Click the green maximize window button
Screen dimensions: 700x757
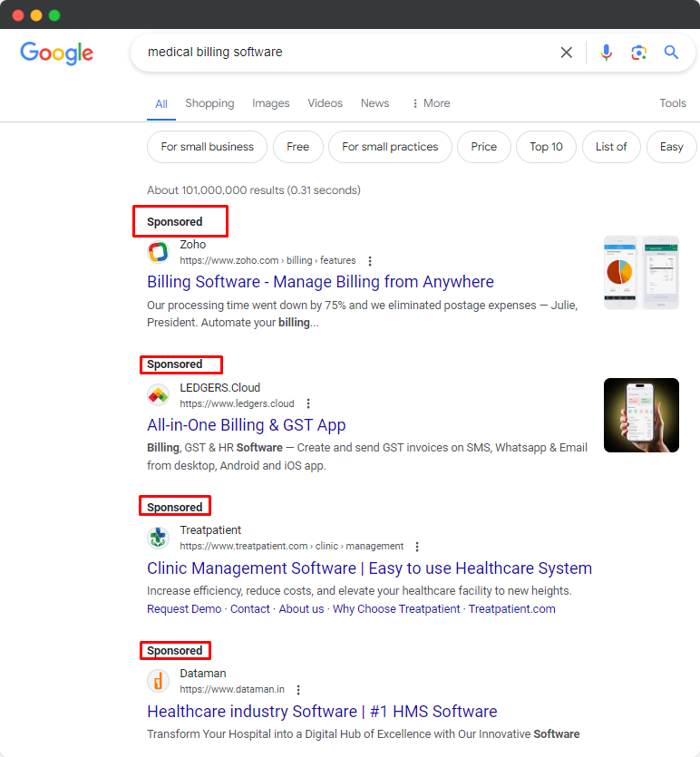click(54, 15)
